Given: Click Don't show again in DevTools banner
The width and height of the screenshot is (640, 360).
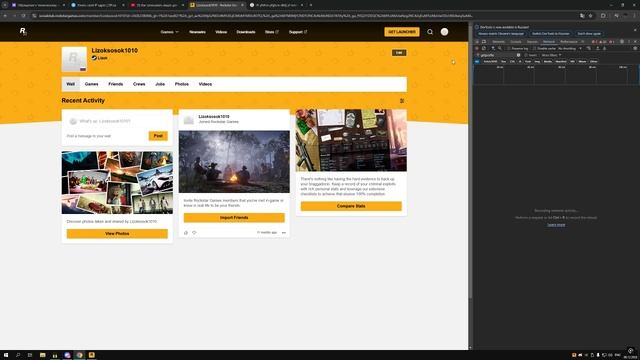Looking at the screenshot, I should (x=589, y=33).
